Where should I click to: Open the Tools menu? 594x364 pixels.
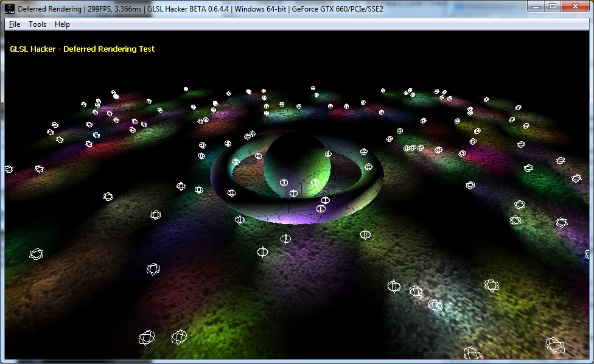[37, 24]
